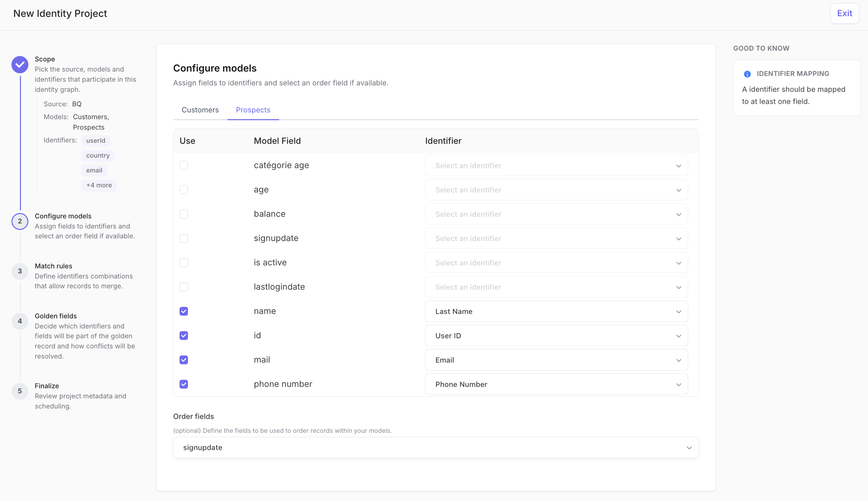Change the Phone Number identifier dropdown
Image resolution: width=868 pixels, height=501 pixels.
pyautogui.click(x=557, y=384)
